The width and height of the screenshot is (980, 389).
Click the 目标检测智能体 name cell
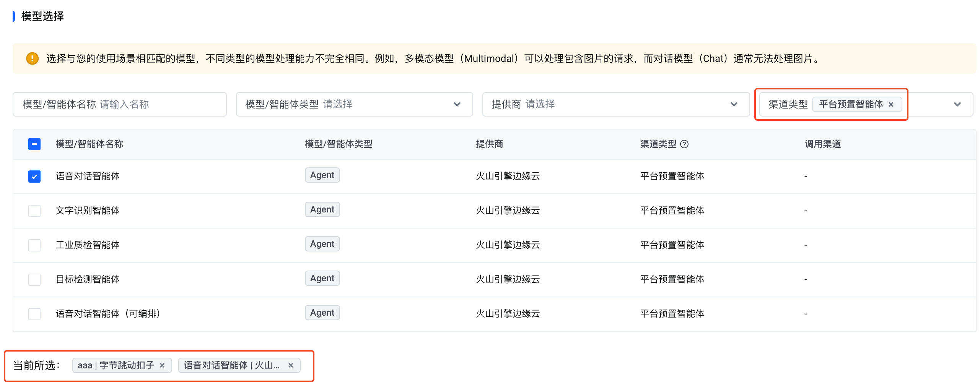coord(88,279)
